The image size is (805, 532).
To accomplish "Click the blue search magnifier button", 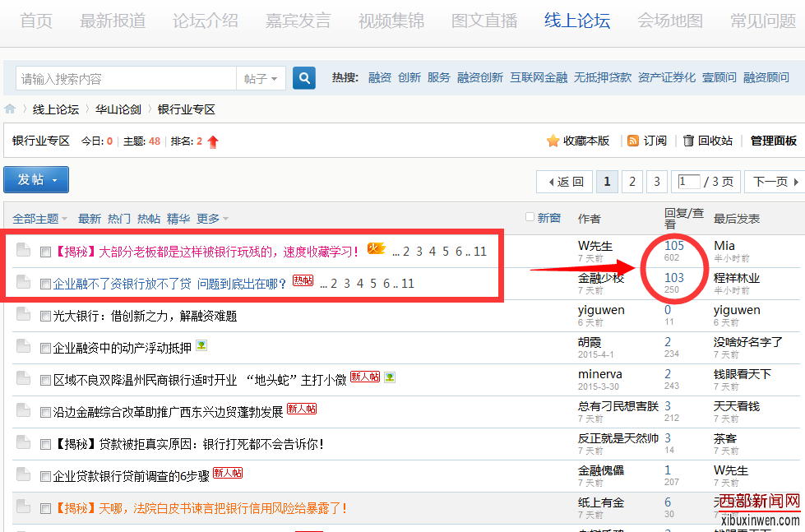I will [304, 78].
